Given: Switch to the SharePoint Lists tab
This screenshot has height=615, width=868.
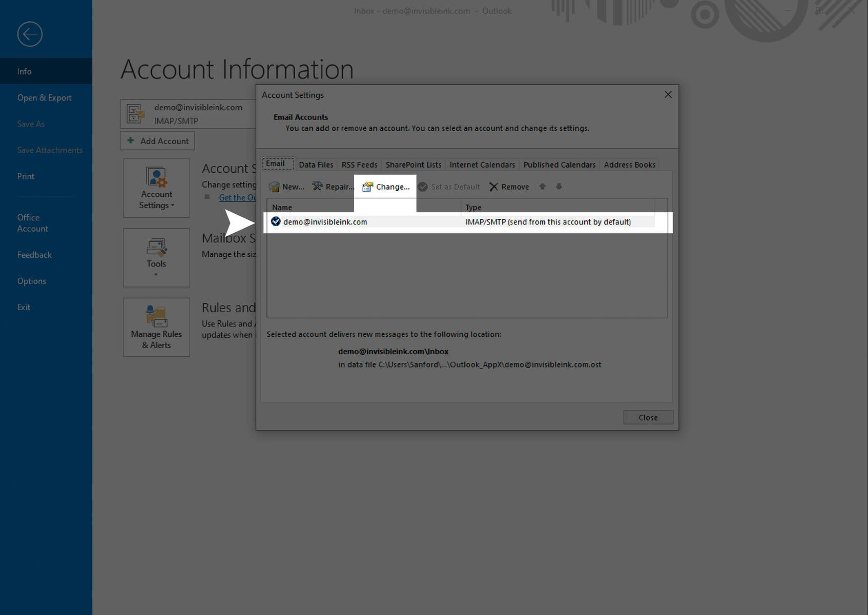Looking at the screenshot, I should point(414,165).
